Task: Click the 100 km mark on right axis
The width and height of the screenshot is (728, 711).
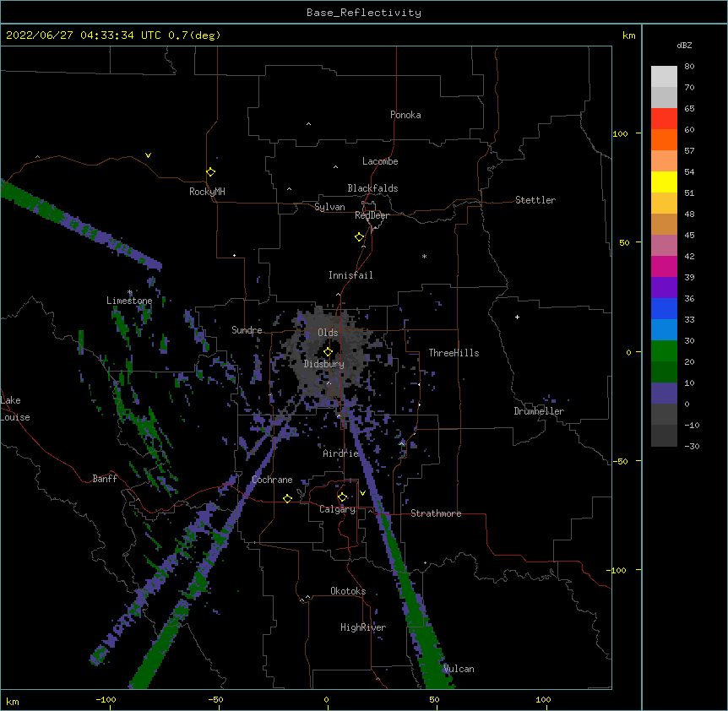Action: (x=620, y=133)
